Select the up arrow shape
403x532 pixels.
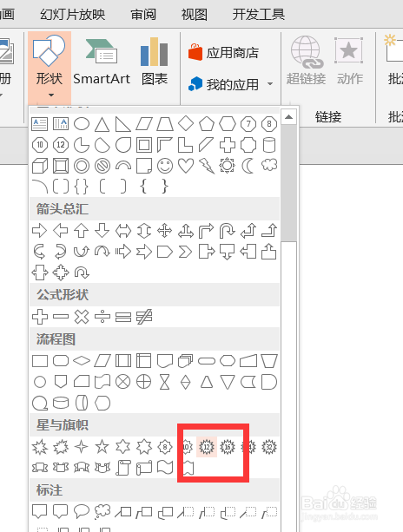click(82, 231)
